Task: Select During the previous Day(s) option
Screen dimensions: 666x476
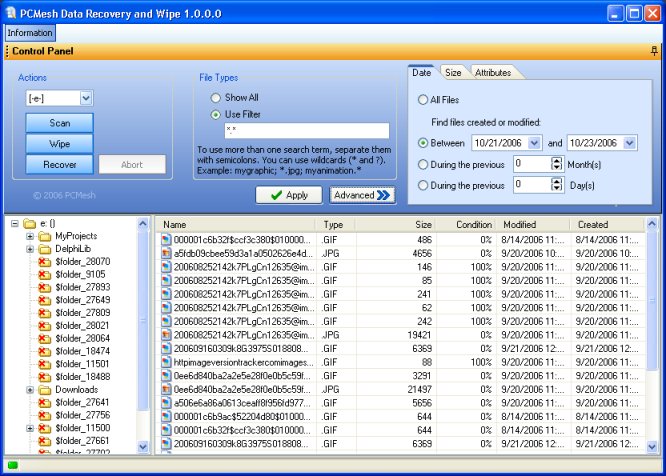Action: [x=423, y=186]
